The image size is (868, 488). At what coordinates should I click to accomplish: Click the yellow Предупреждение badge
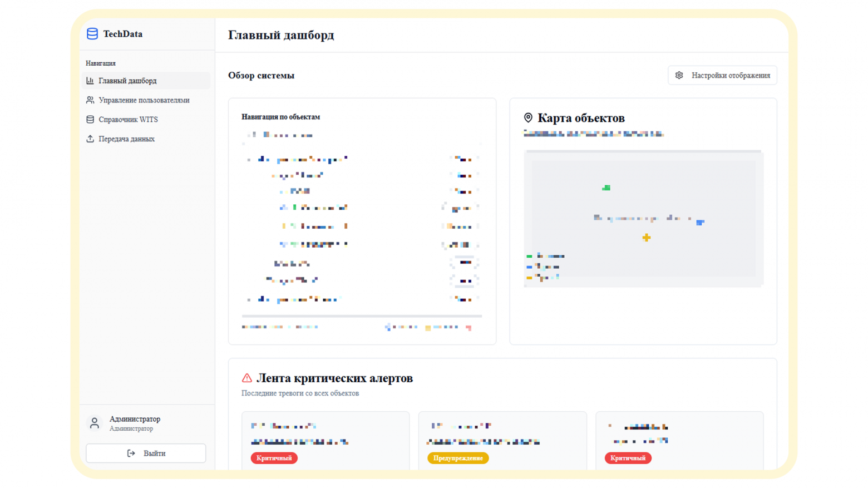[458, 458]
